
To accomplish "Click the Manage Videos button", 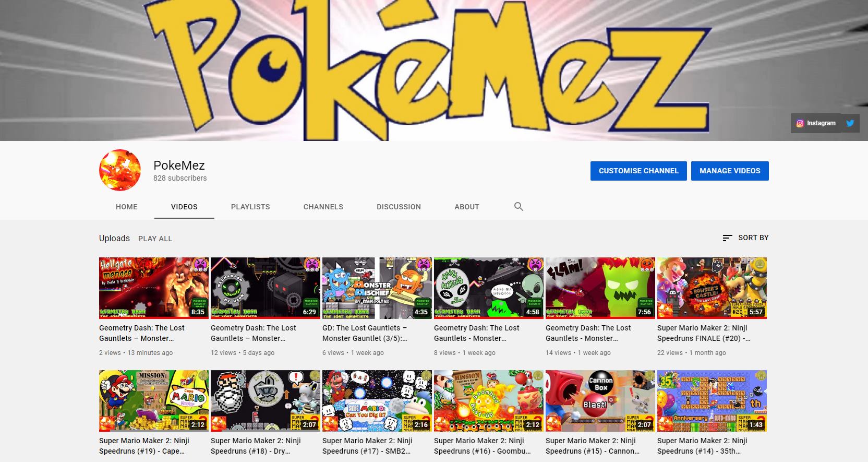I will click(x=730, y=171).
